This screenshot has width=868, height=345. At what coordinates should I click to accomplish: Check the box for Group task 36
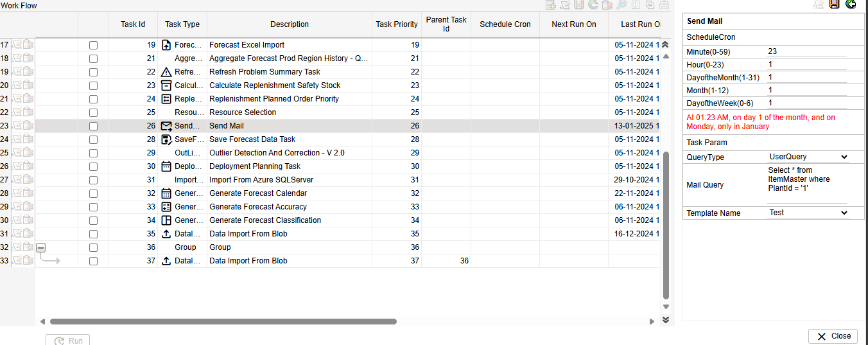(x=94, y=247)
